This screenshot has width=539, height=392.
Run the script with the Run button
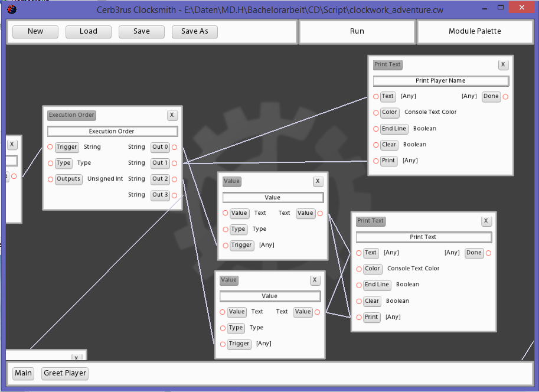(357, 31)
